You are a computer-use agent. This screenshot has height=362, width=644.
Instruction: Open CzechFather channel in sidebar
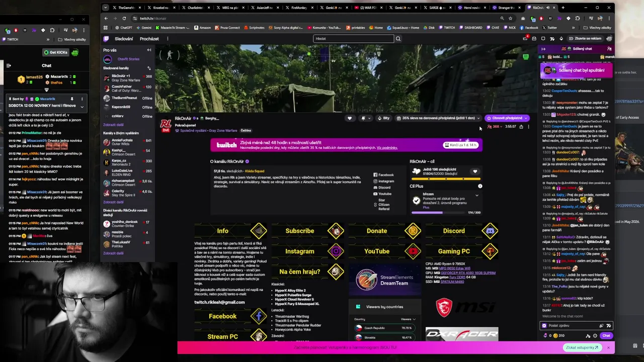[128, 88]
